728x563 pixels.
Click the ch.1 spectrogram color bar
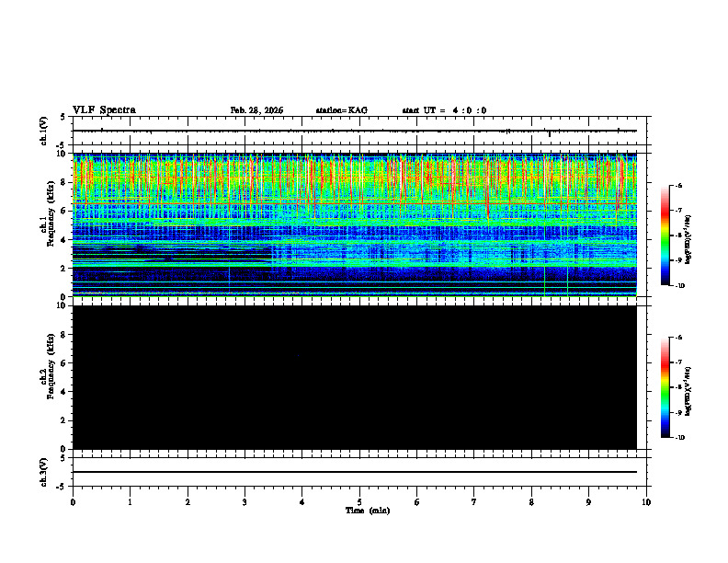[665, 236]
